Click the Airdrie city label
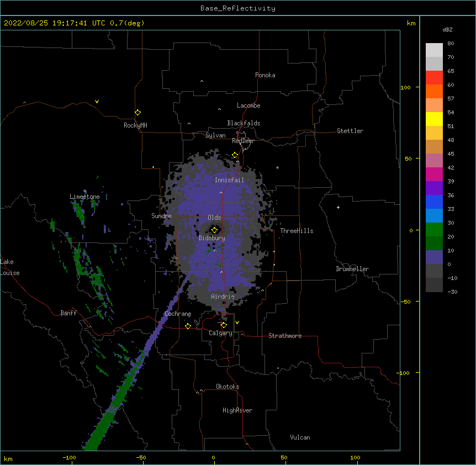Viewport: 476px width, 465px height. pos(223,297)
